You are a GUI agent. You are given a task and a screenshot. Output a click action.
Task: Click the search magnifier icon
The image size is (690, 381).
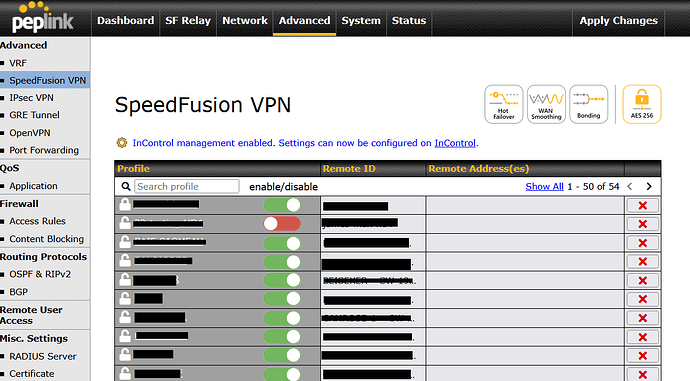pos(126,187)
